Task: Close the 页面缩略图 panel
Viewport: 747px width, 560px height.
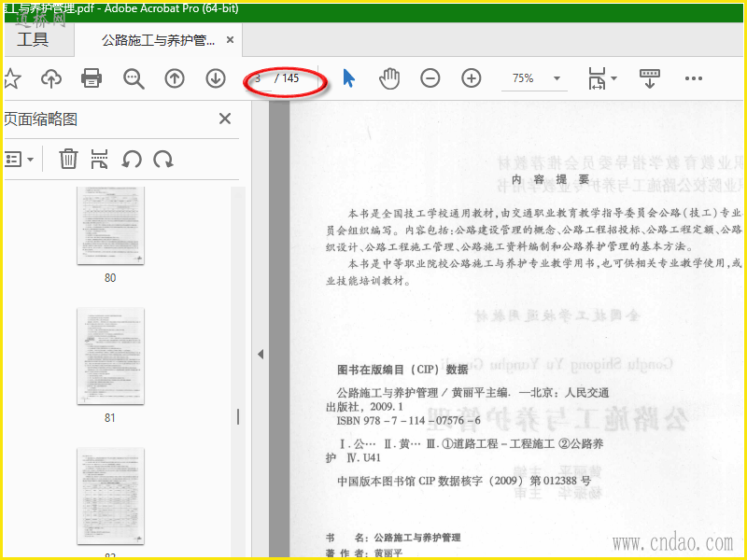Action: [x=225, y=119]
